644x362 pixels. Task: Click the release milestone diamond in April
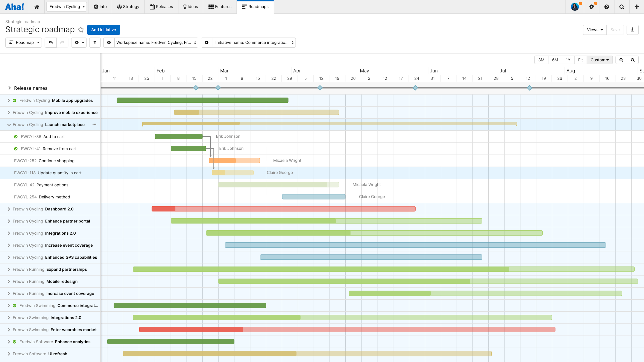[x=320, y=88]
